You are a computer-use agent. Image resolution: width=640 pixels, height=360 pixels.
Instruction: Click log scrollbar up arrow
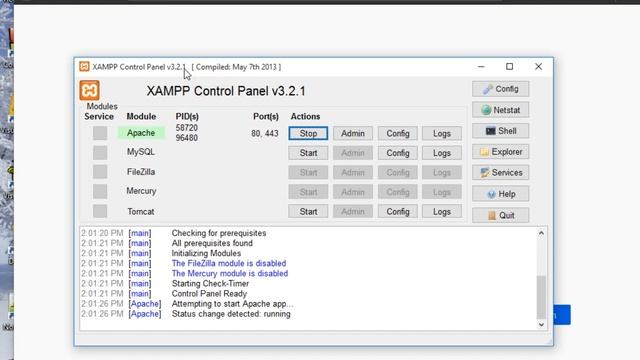point(541,233)
